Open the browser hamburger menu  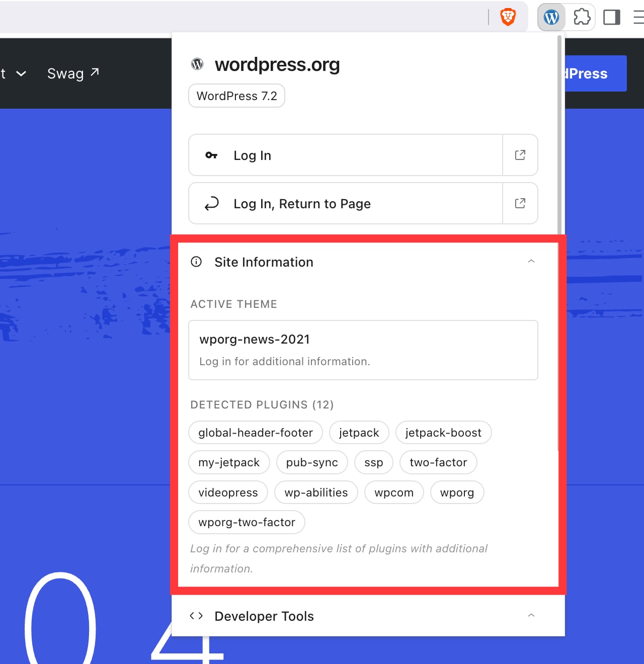click(x=639, y=18)
